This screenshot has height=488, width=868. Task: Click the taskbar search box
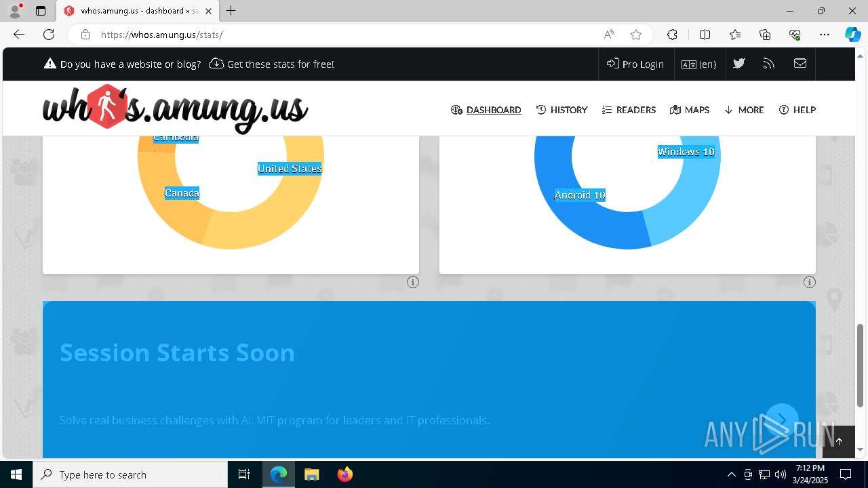coord(130,474)
